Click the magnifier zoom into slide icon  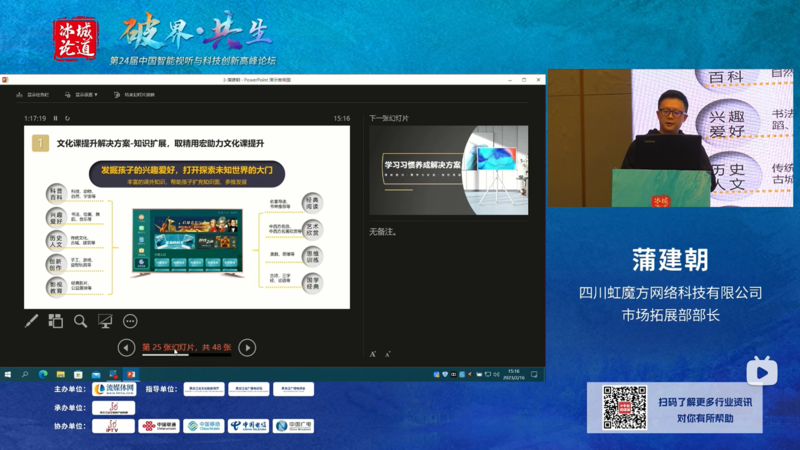pos(81,321)
